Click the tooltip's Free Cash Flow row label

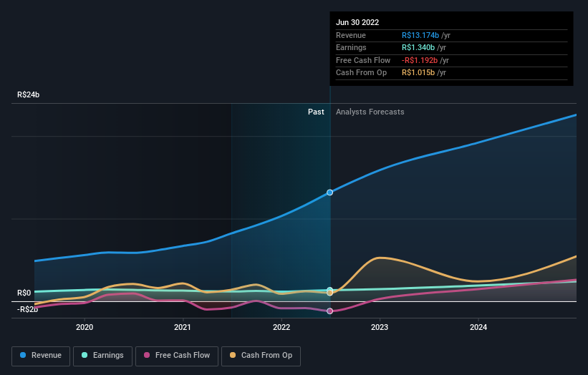tap(363, 60)
